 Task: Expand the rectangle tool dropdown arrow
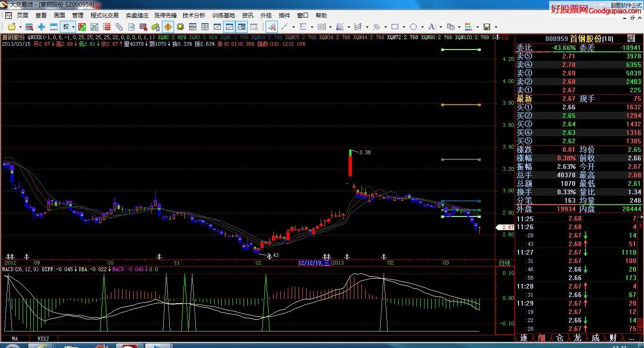tap(404, 27)
